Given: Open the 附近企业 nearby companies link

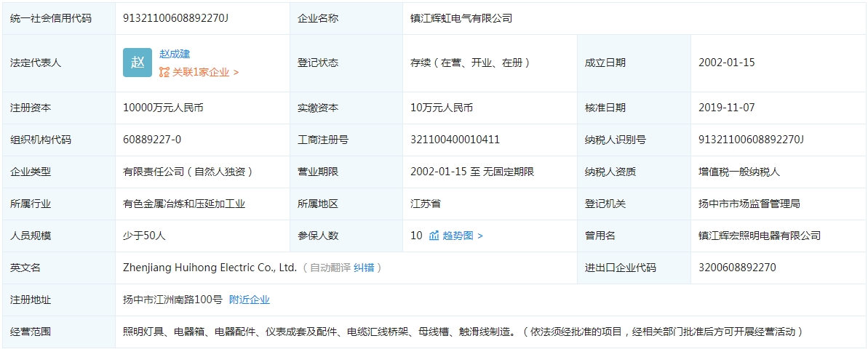Looking at the screenshot, I should pyautogui.click(x=249, y=300).
